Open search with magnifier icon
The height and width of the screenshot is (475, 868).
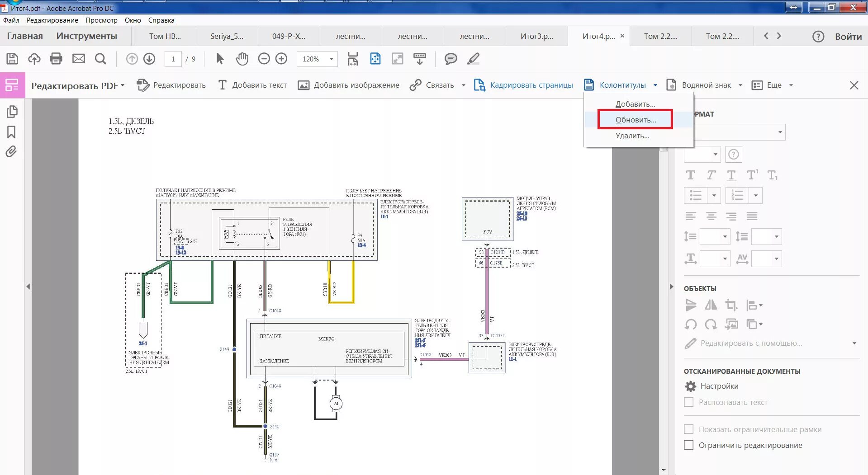100,59
